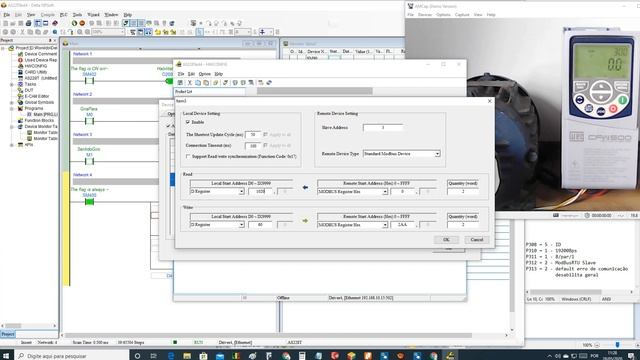The image size is (640, 360).
Task: Toggle Apply to all checkbox beside Connection Timeout
Action: [265, 145]
